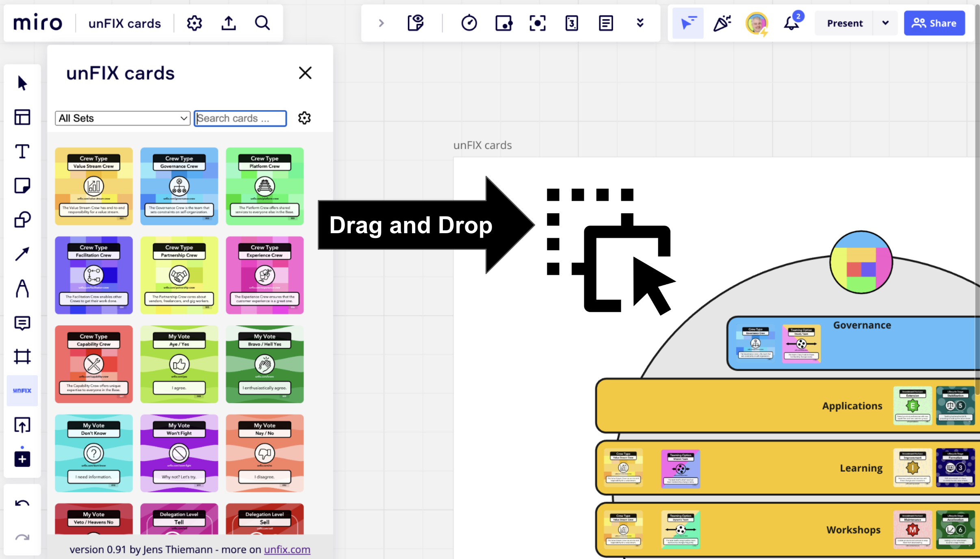Open the Upload tool in sidebar
980x559 pixels.
[22, 425]
